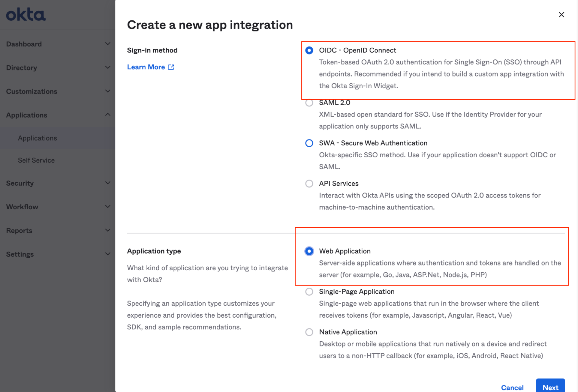Click the 'Application type' heading
Image resolution: width=578 pixels, height=392 pixels.
tap(154, 251)
